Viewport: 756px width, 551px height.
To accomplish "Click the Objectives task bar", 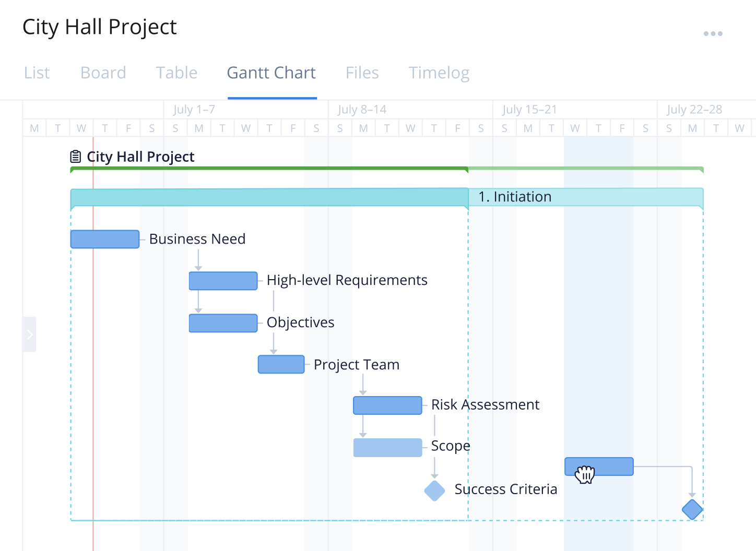I will tap(223, 322).
